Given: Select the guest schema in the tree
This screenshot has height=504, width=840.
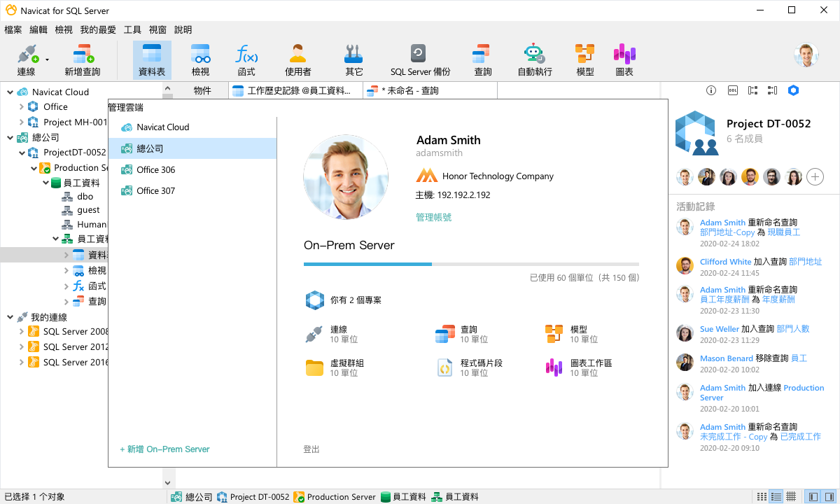Looking at the screenshot, I should coord(88,210).
